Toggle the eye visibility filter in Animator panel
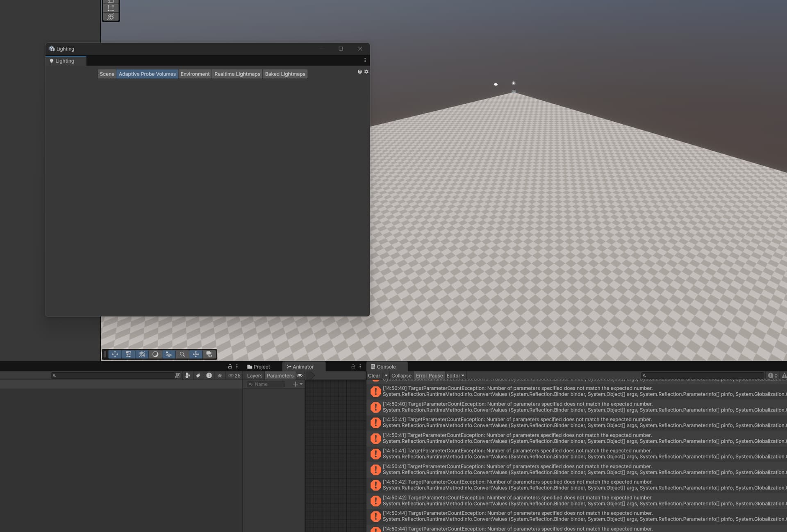Image resolution: width=787 pixels, height=532 pixels. pos(300,375)
